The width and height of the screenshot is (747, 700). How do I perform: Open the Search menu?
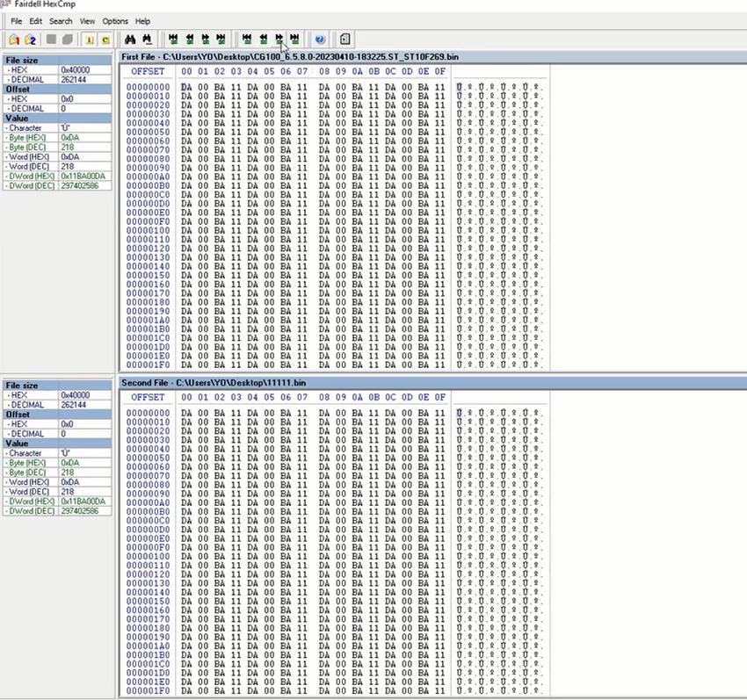(61, 21)
